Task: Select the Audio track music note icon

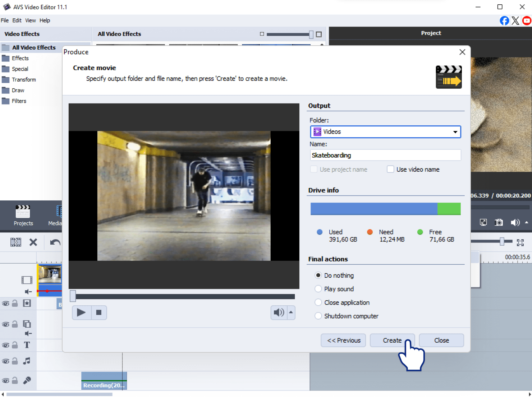Action: 27,361
